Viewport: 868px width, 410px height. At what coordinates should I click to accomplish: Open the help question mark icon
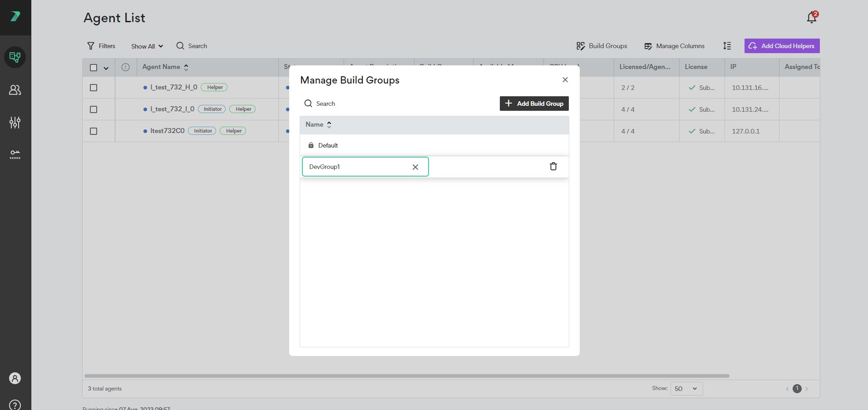tap(15, 405)
